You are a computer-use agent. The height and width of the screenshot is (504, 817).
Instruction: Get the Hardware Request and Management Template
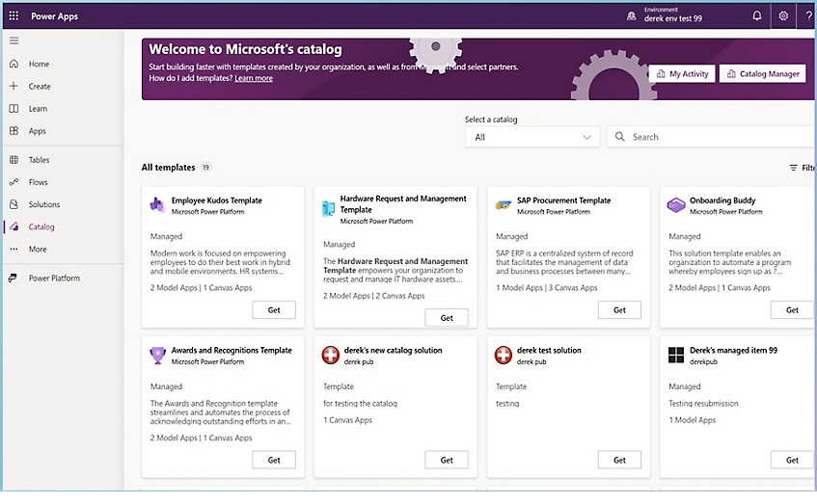click(x=447, y=318)
